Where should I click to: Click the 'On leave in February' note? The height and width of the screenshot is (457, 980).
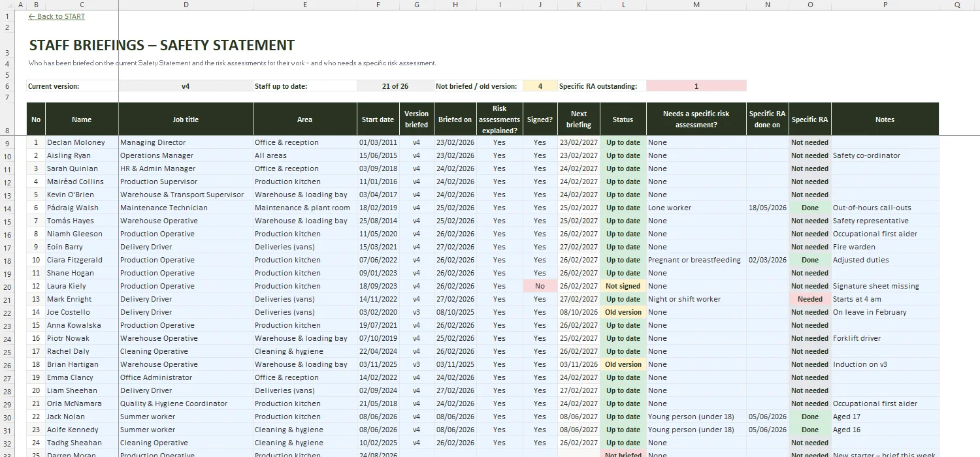point(885,312)
